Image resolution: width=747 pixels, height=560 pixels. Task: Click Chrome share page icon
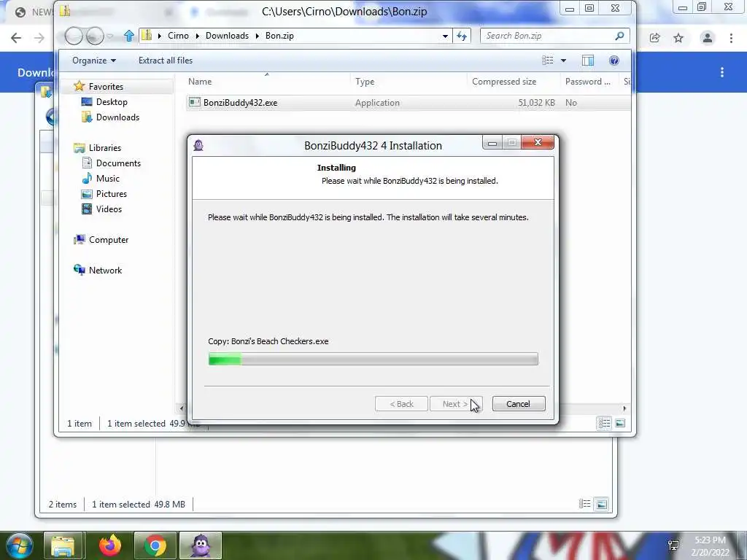coord(655,38)
